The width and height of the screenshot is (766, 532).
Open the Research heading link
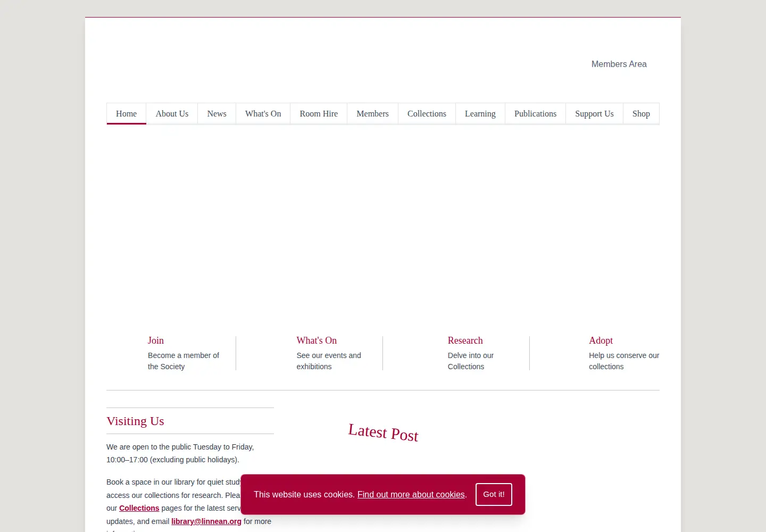(x=465, y=340)
